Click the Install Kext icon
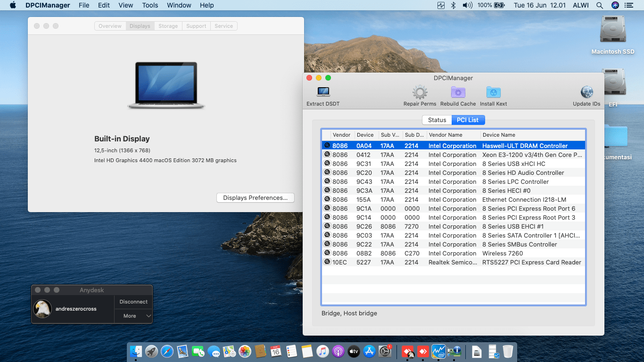Screen dimensions: 644x362 click(x=493, y=92)
